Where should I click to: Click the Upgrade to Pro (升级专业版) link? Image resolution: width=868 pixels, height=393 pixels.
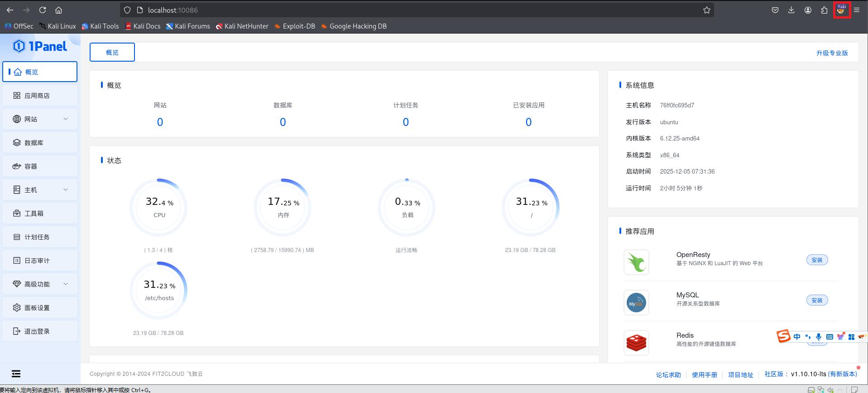tap(832, 53)
